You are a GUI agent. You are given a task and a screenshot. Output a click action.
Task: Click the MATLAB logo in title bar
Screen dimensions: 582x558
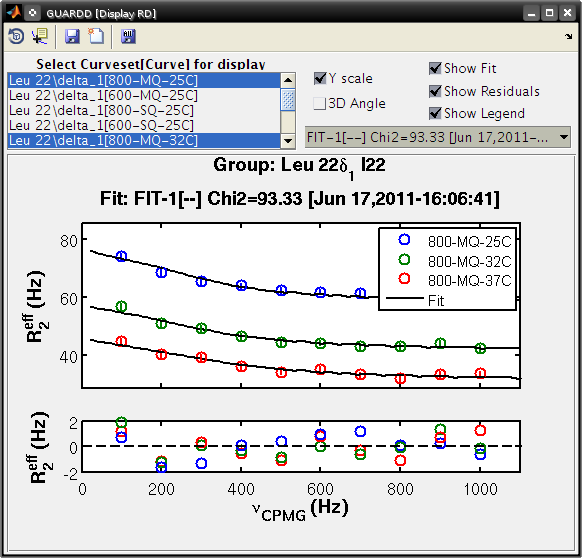[x=14, y=13]
